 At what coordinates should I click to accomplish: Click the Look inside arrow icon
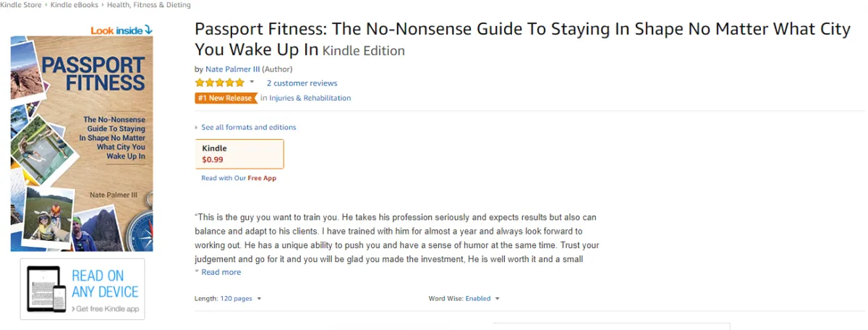coord(148,30)
